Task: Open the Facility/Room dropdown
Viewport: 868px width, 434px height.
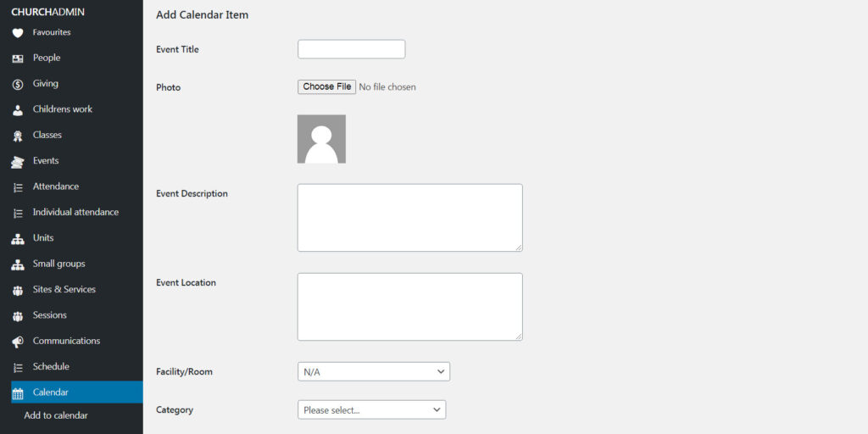Action: click(373, 372)
